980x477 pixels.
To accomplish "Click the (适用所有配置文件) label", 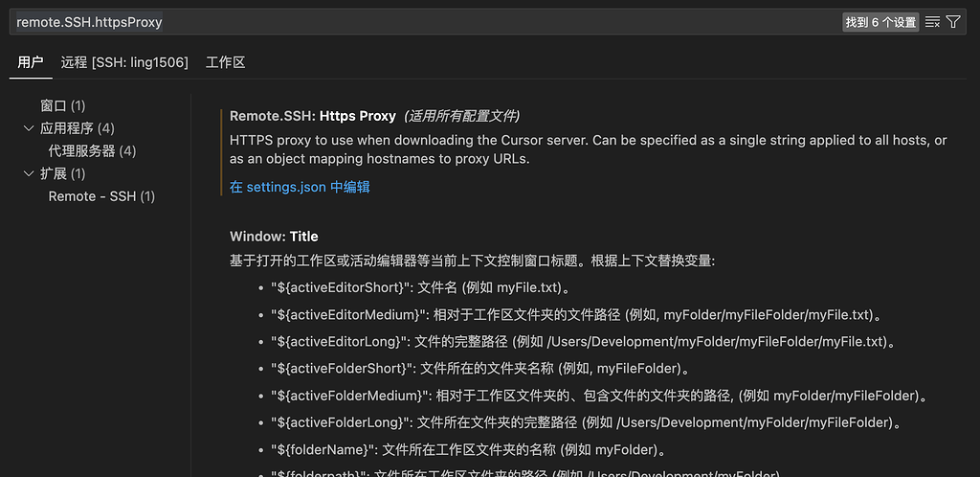I will tap(462, 116).
